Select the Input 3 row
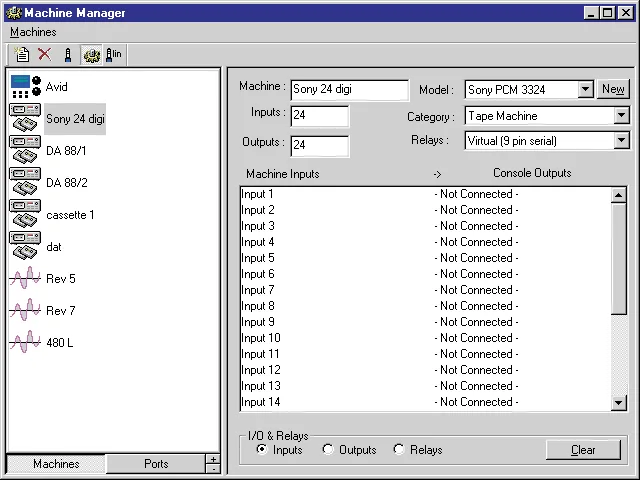This screenshot has height=480, width=640. 425,226
